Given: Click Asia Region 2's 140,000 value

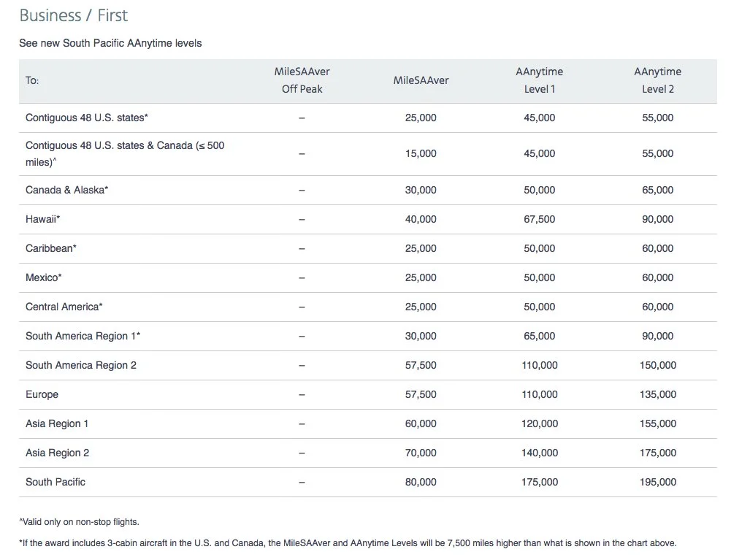Looking at the screenshot, I should pyautogui.click(x=539, y=453).
